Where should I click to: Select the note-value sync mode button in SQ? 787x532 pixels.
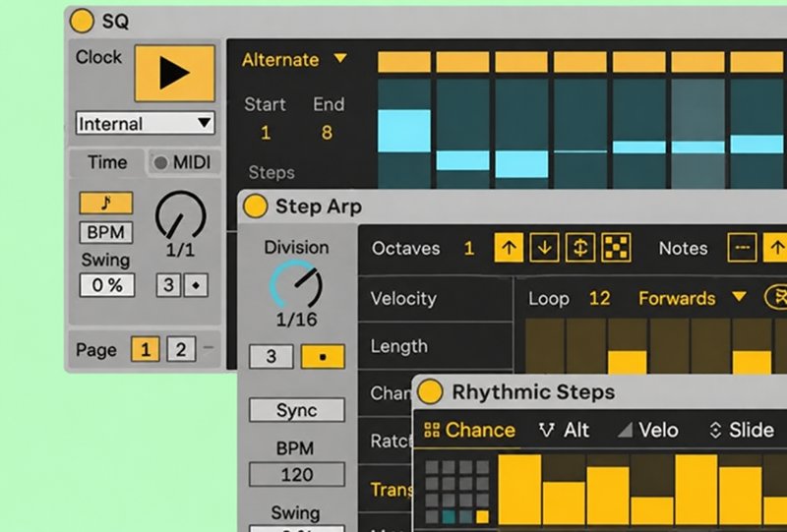pos(106,203)
